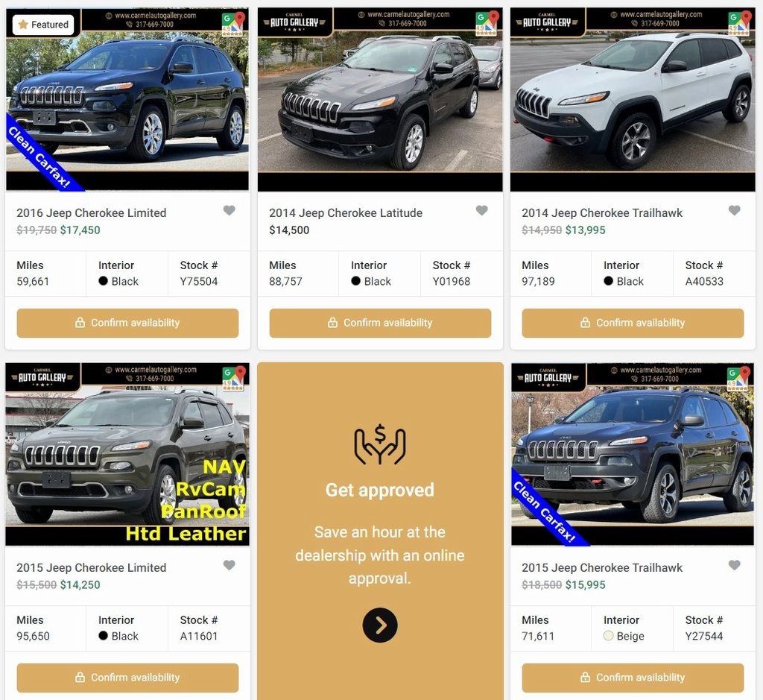Toggle heart on 2014 Jeep Cherokee Latitude

coord(482,210)
